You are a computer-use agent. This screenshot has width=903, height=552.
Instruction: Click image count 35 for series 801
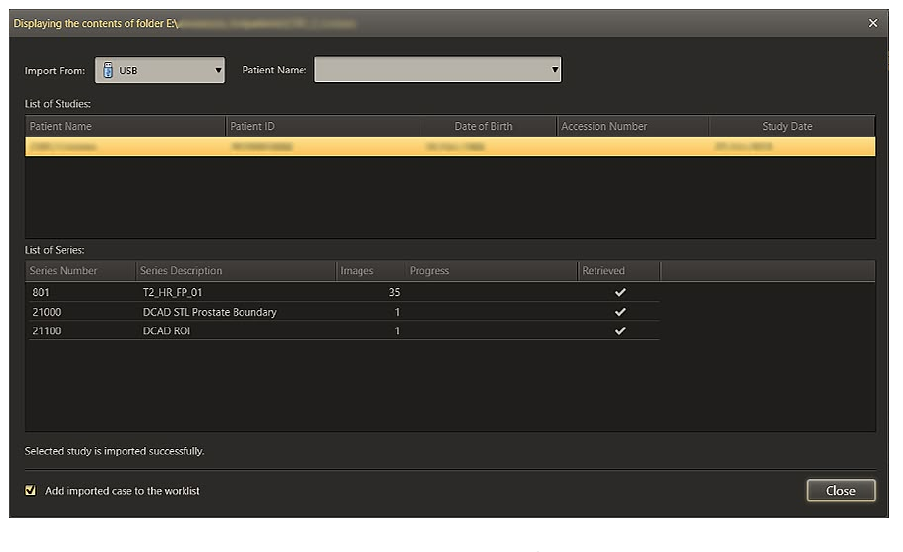click(394, 292)
